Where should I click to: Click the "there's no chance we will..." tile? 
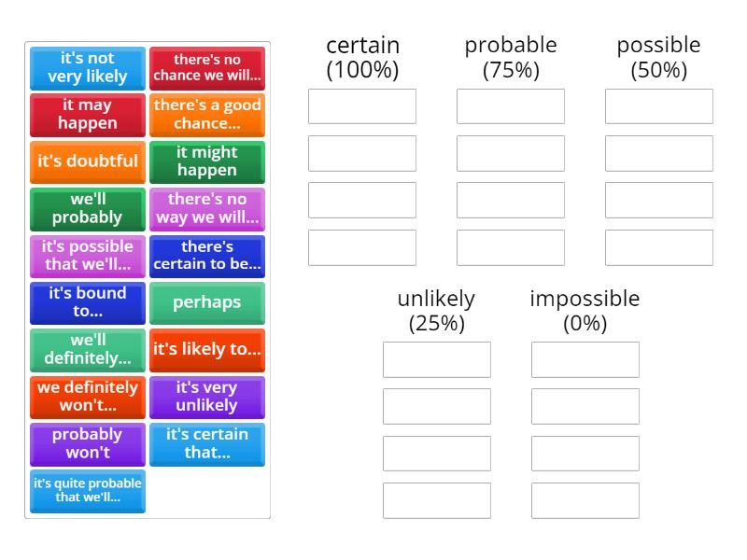206,68
